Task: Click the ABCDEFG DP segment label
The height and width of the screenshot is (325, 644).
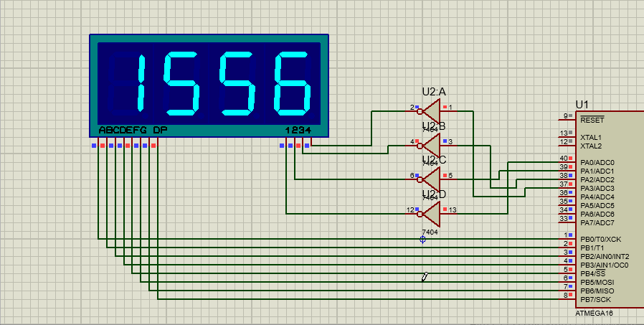Action: click(133, 131)
